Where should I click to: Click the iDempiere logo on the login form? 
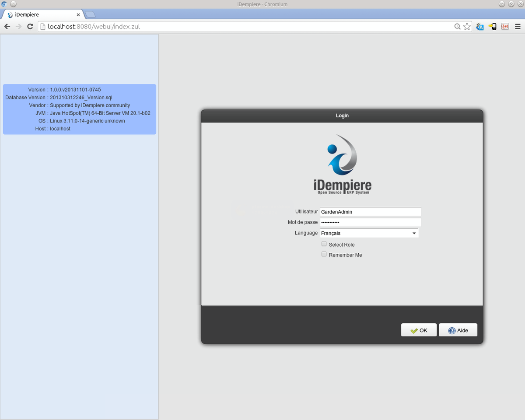pos(342,164)
